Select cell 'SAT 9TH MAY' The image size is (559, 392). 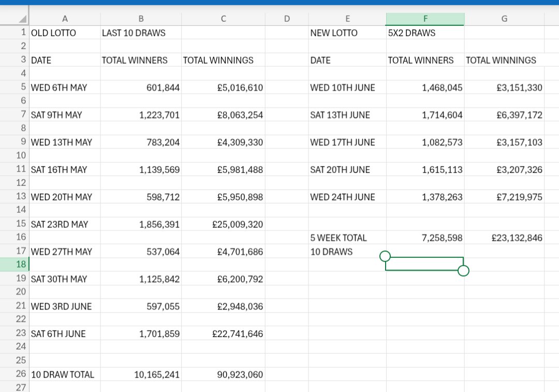65,115
